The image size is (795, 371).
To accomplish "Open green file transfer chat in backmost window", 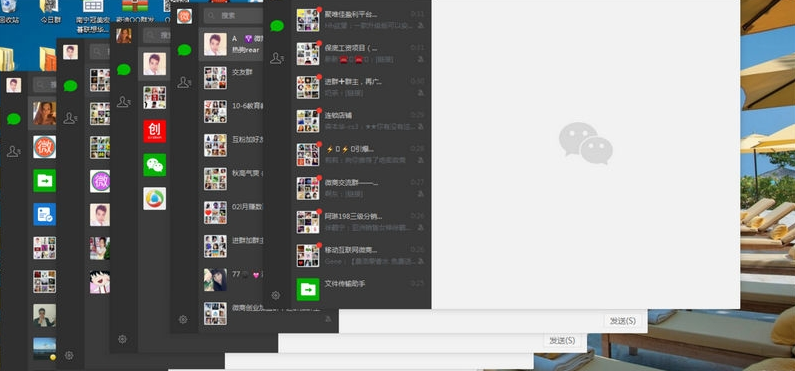I will pyautogui.click(x=45, y=180).
